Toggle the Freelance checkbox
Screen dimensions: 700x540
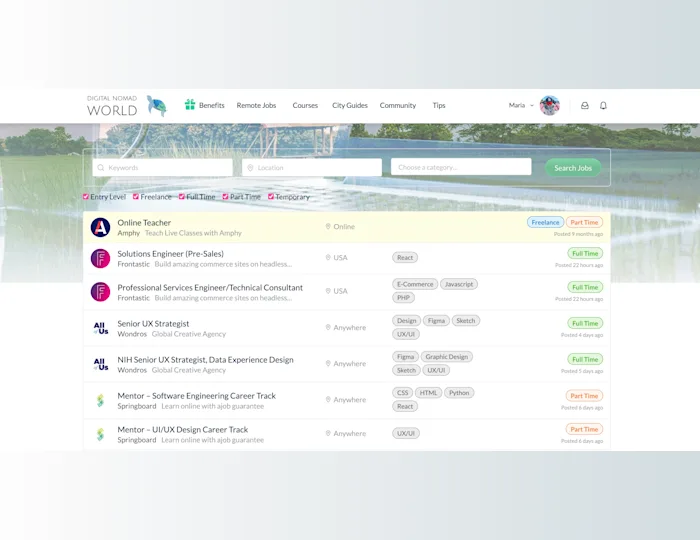(x=136, y=196)
